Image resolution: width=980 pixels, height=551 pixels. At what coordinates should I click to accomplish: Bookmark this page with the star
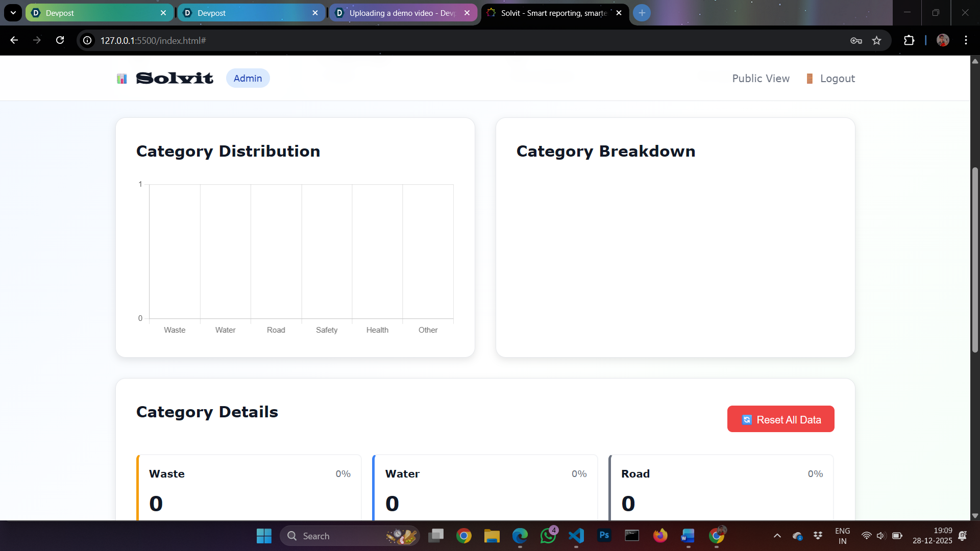pos(876,40)
